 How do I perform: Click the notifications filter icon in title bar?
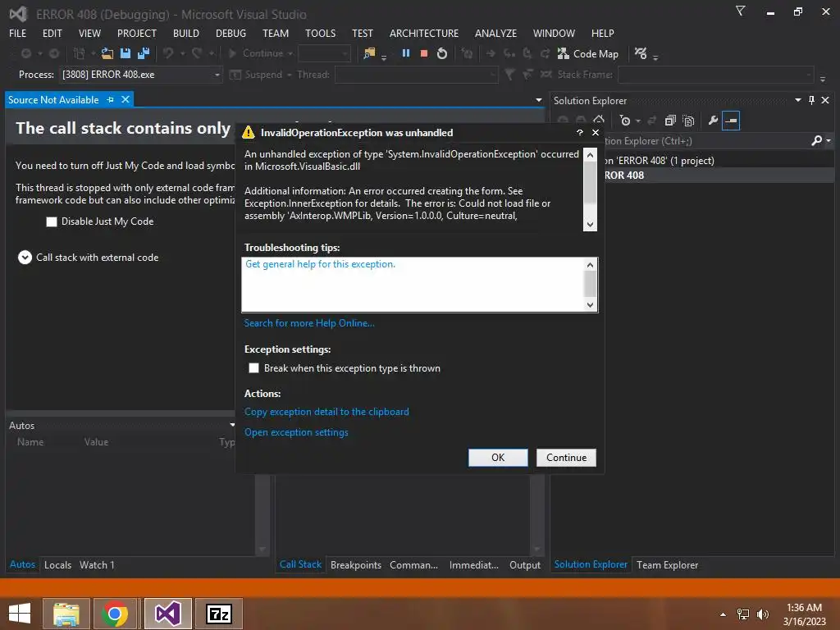(x=741, y=11)
